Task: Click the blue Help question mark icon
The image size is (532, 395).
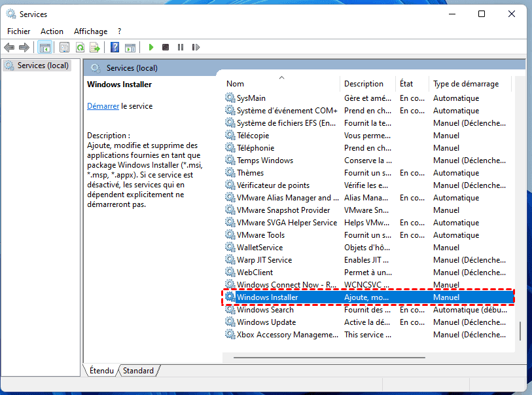Action: (115, 47)
